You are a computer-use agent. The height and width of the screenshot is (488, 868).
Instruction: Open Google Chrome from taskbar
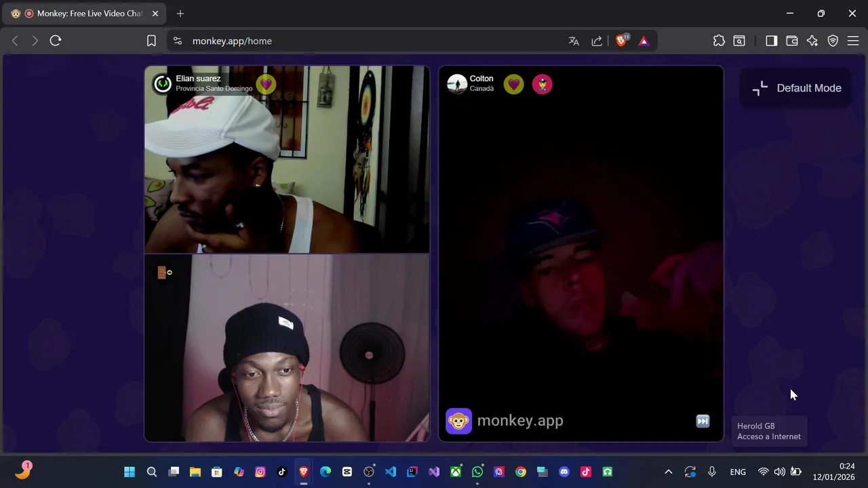[x=521, y=472]
